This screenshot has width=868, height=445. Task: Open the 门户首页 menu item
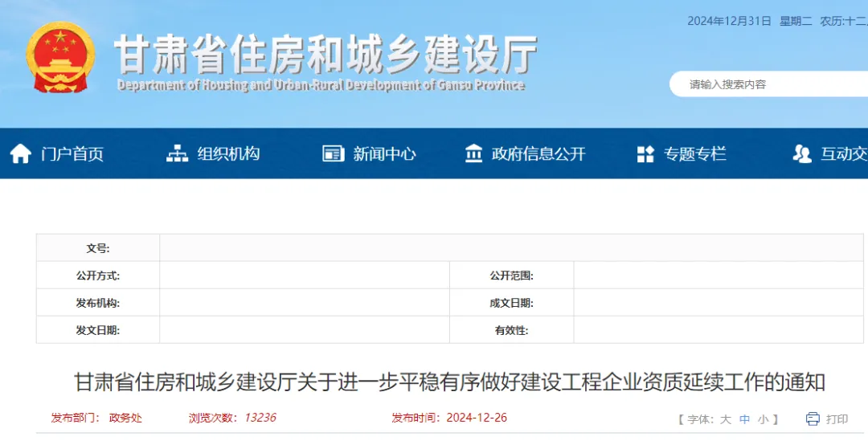pos(72,153)
